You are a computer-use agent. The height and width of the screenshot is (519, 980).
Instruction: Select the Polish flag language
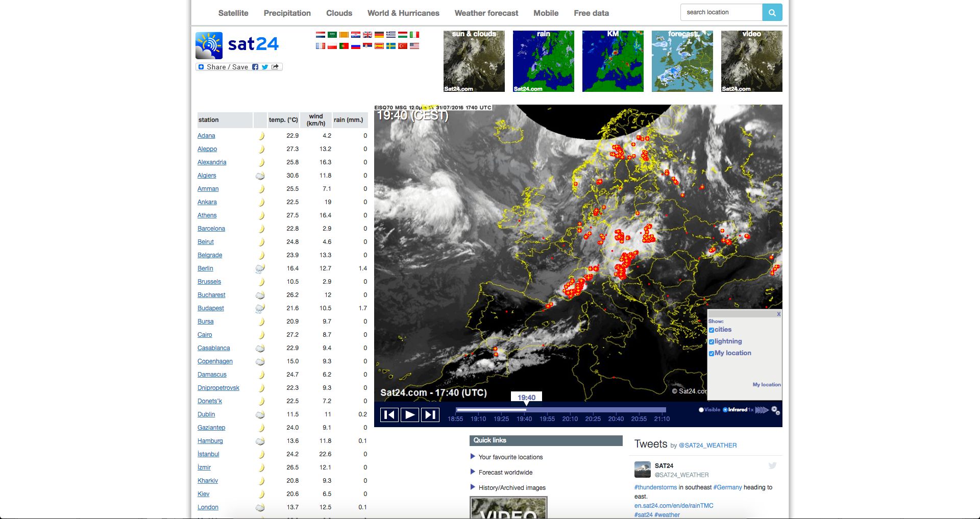(x=332, y=46)
